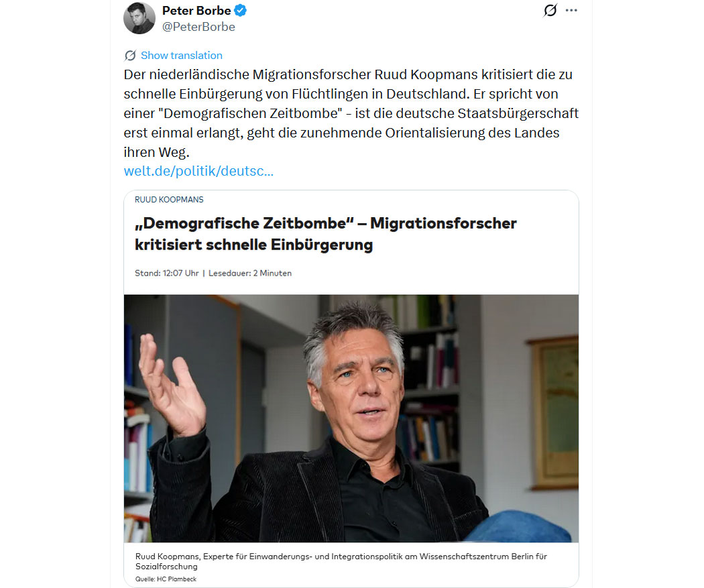Click the phrase "Demografischen Zeitbombe" in the tweet
This screenshot has height=588, width=704.
[250, 113]
